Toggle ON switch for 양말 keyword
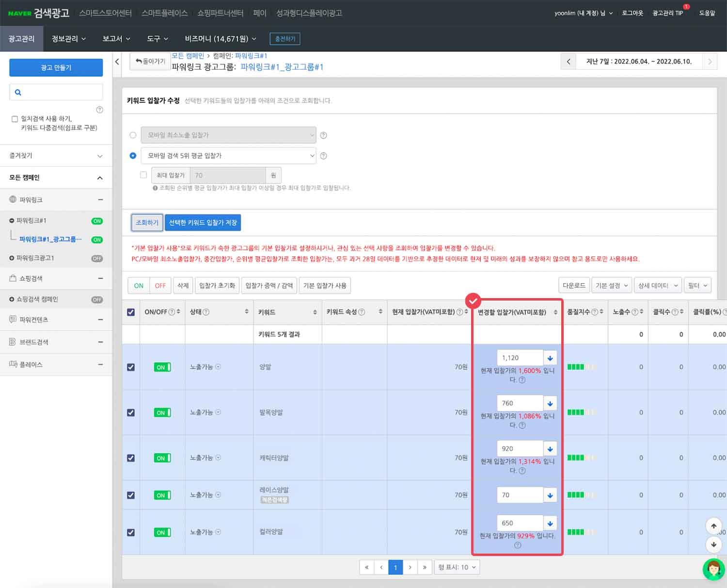Image resolution: width=727 pixels, height=588 pixels. point(162,367)
